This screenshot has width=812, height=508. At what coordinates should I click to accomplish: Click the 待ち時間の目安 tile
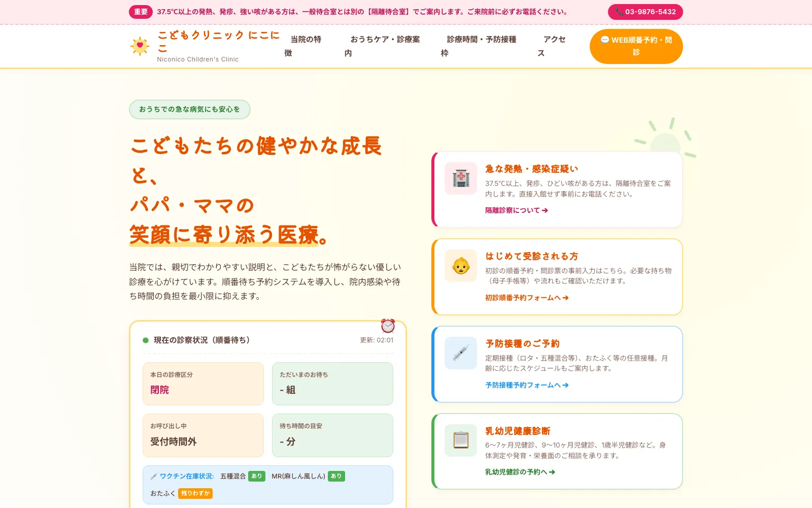332,435
